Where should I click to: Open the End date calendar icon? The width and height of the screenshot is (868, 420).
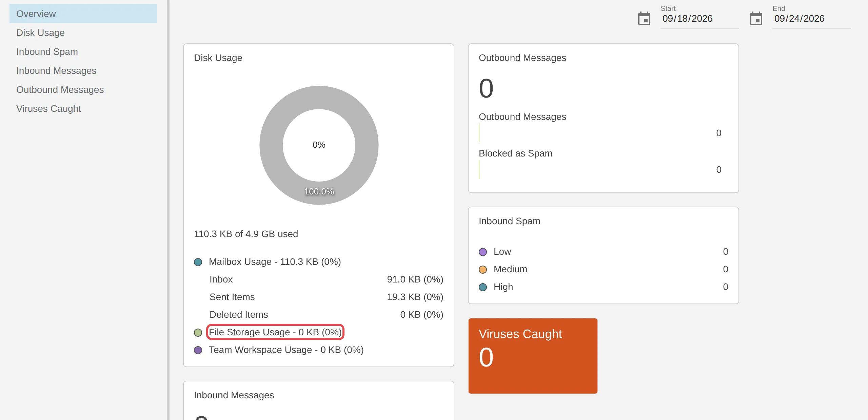pos(756,19)
